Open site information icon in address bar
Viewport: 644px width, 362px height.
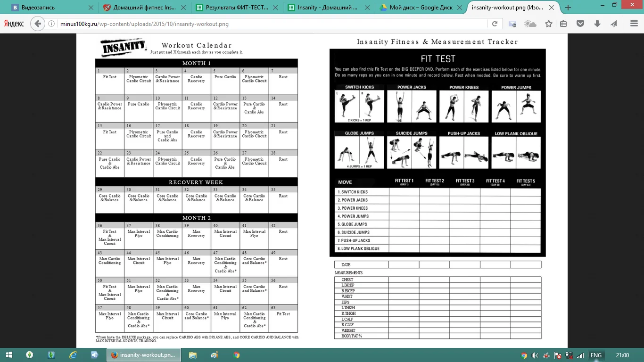pos(51,24)
